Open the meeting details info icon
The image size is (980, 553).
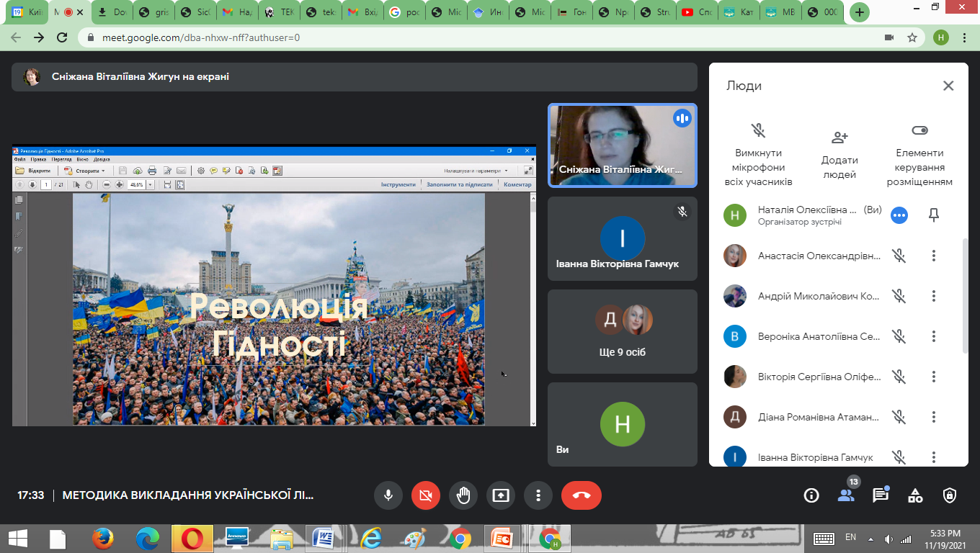(811, 495)
